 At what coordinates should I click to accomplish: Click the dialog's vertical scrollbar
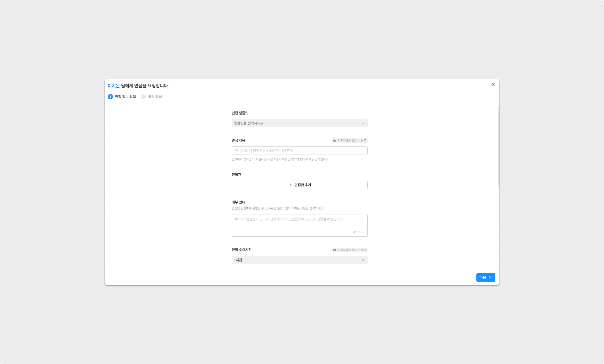click(498, 146)
